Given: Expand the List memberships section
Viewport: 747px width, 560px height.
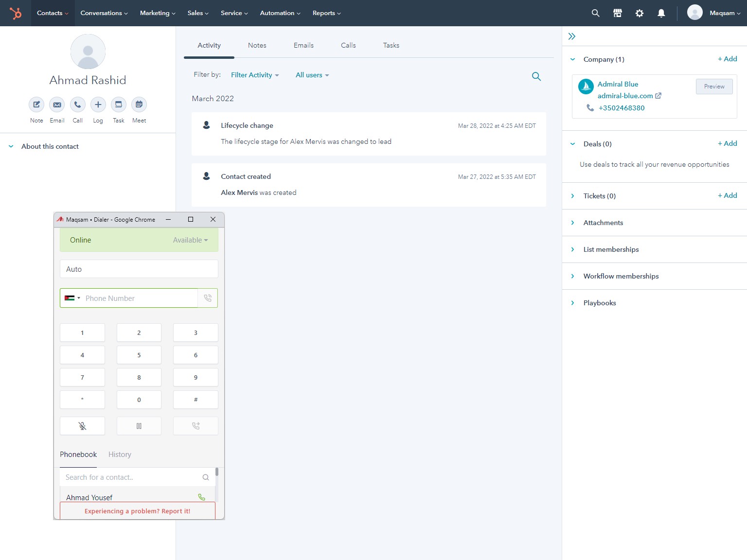Looking at the screenshot, I should [x=573, y=249].
